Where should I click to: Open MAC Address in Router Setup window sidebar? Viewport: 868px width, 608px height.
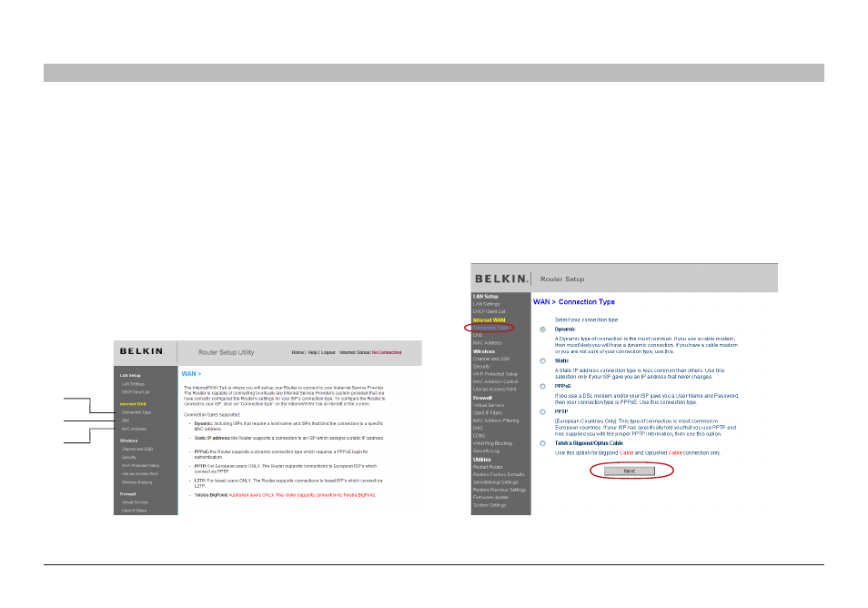pyautogui.click(x=487, y=343)
